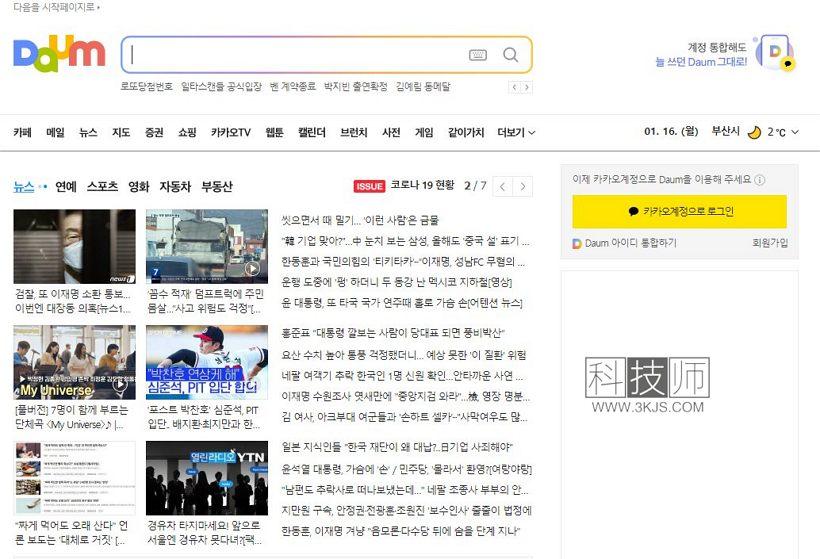
Task: Open the news article list thumbnail about 짜게 먹어도
Action: click(x=74, y=478)
